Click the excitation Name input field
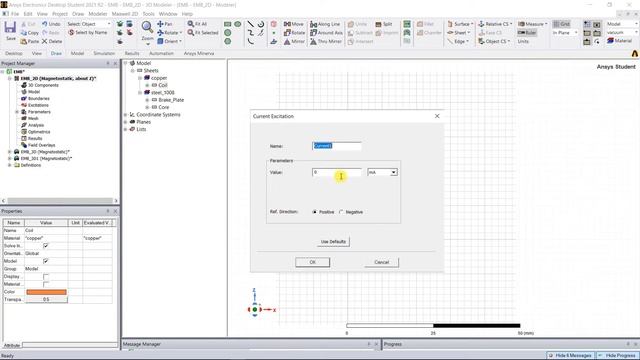This screenshot has height=360, width=640. tap(337, 146)
